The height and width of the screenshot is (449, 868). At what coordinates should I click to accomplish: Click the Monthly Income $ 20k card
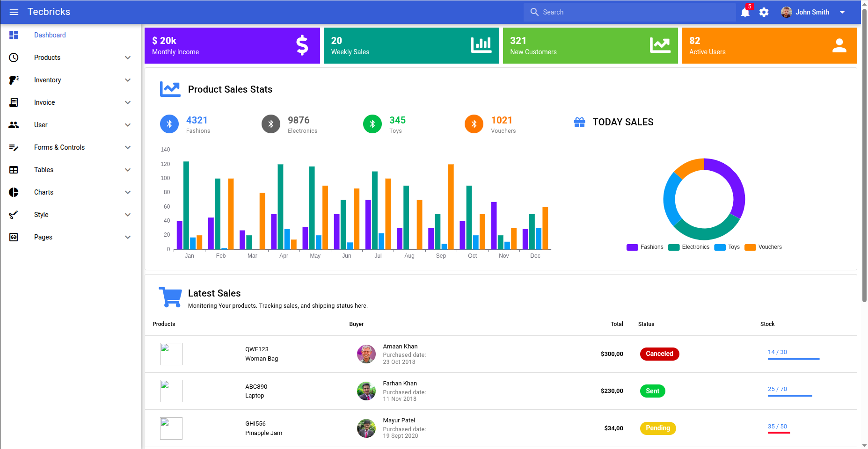coord(232,45)
